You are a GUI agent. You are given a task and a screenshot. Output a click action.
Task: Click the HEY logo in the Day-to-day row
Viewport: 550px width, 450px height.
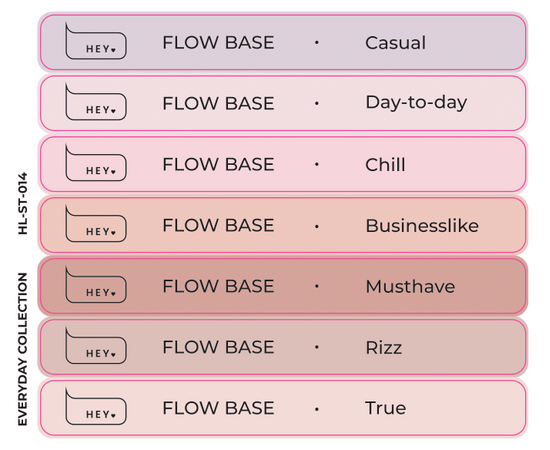pyautogui.click(x=96, y=102)
